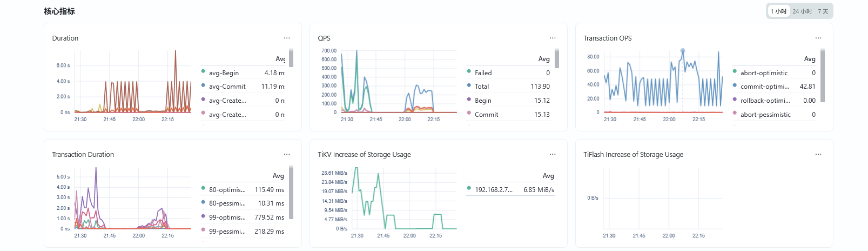This screenshot has width=868, height=251.
Task: Click the avg-Commit legend color dot
Action: pyautogui.click(x=203, y=85)
